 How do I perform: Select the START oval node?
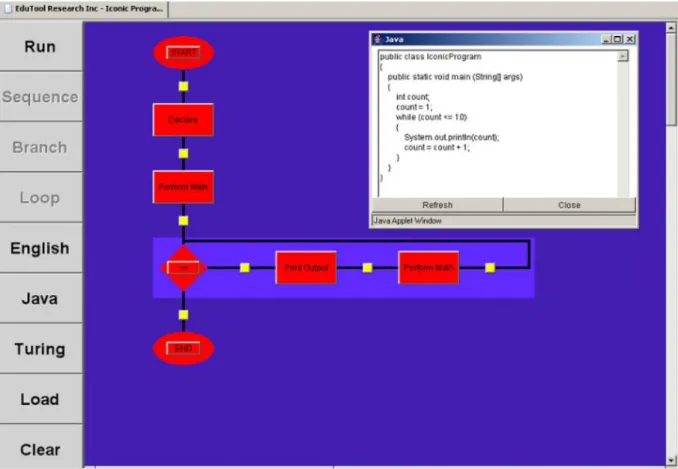tap(183, 53)
